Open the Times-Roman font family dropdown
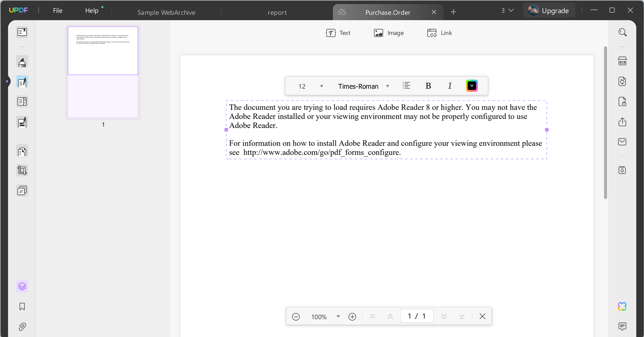Screen dimensions: 644x337 388,86
